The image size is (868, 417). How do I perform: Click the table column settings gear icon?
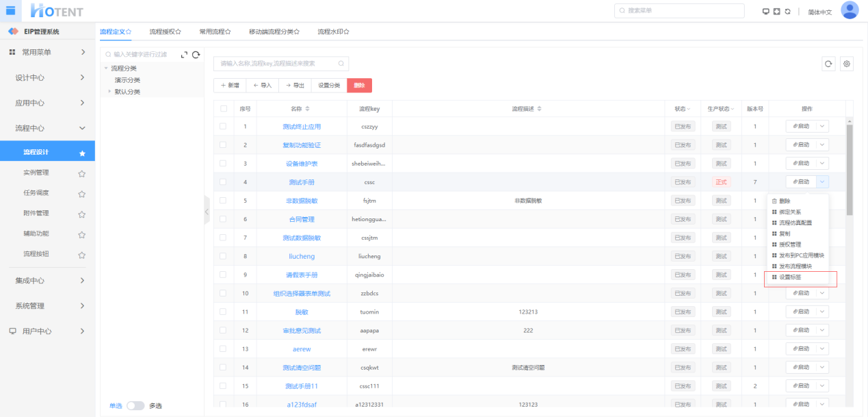point(847,64)
